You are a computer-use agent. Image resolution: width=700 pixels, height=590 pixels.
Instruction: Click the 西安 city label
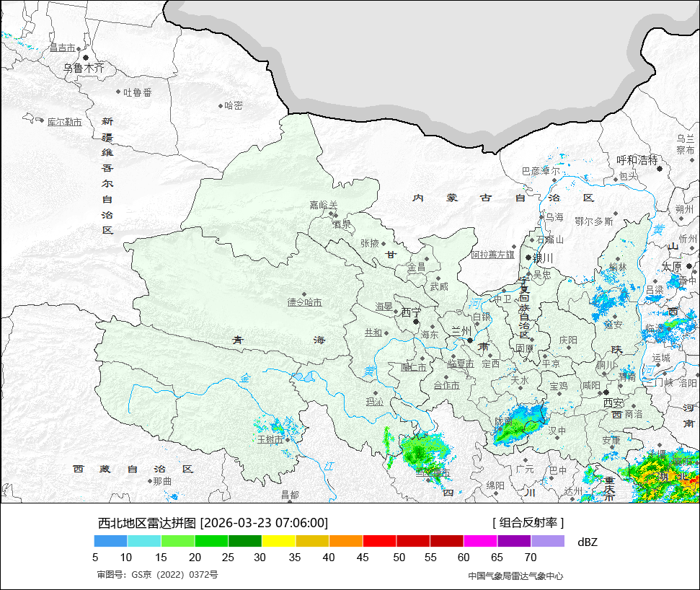613,402
